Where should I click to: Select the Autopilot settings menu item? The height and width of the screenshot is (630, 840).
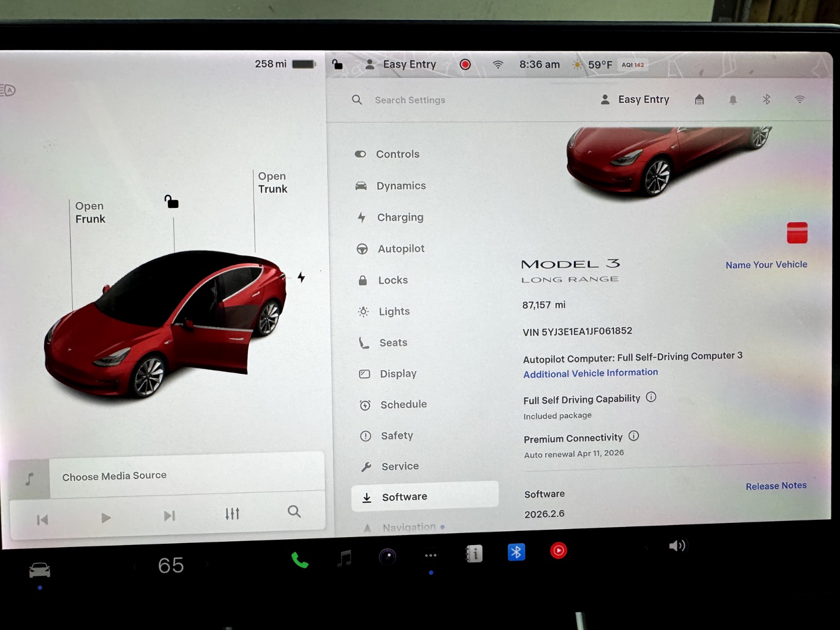click(x=401, y=249)
